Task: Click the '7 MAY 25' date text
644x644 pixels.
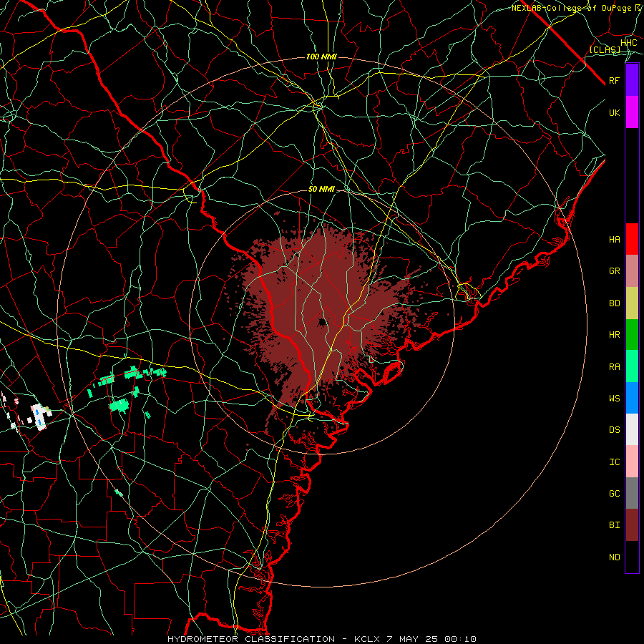Action: pos(412,639)
